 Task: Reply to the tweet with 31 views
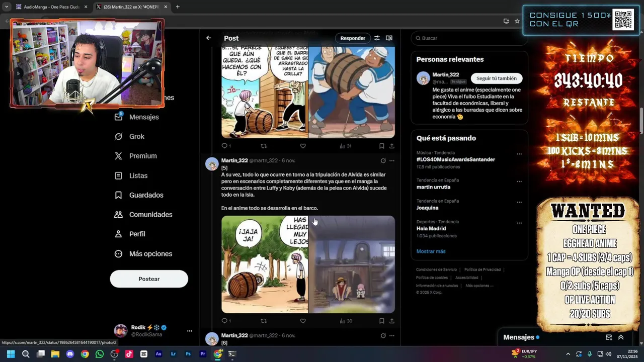(x=226, y=146)
